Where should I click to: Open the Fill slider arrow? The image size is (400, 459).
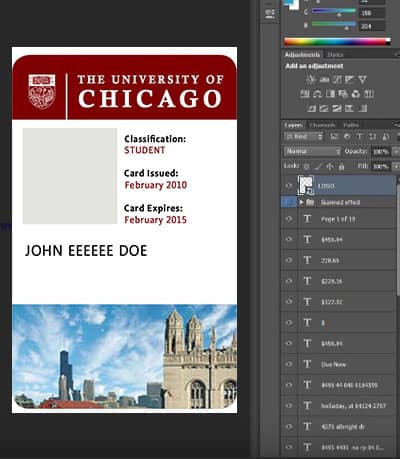pos(396,166)
